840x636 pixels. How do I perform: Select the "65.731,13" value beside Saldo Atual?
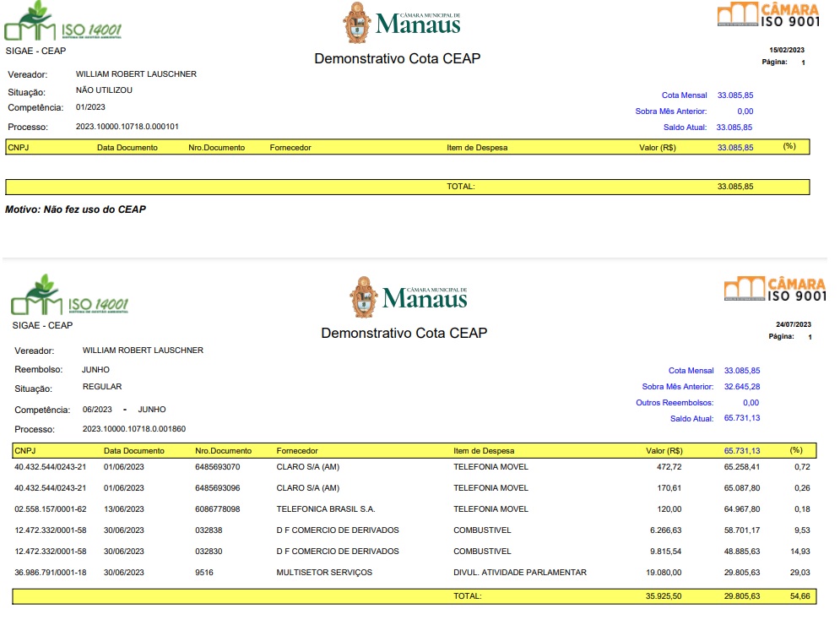click(x=742, y=418)
